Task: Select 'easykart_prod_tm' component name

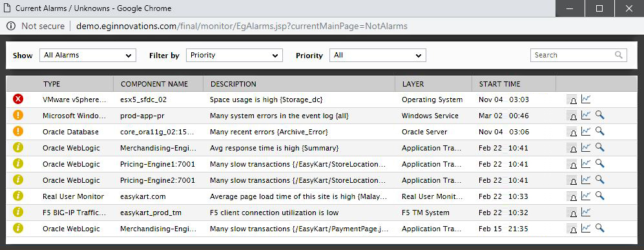Action: click(x=151, y=213)
